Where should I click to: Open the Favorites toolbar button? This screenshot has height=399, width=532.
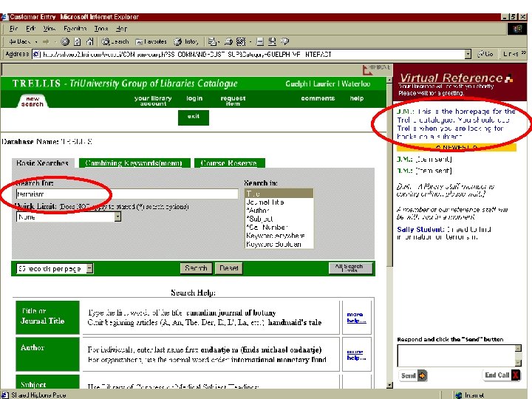151,41
